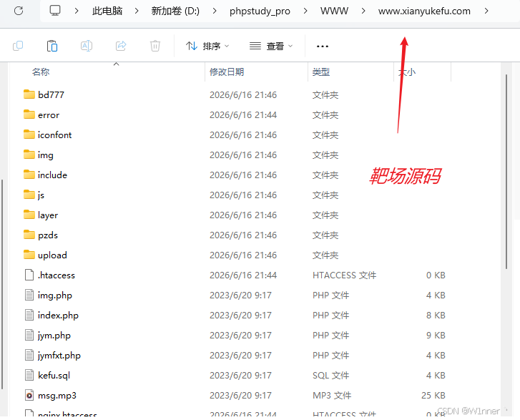520x420 pixels.
Task: Navigate to phpstudy_pro in breadcrumb
Action: click(260, 11)
